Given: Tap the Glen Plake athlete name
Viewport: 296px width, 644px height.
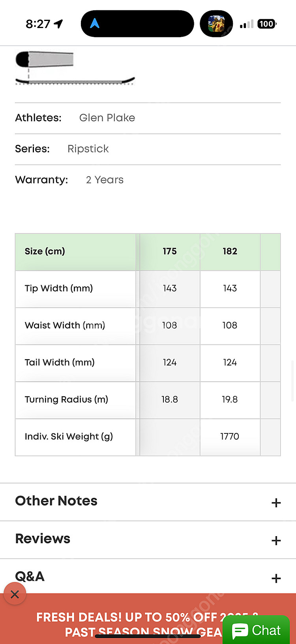Looking at the screenshot, I should coord(107,118).
